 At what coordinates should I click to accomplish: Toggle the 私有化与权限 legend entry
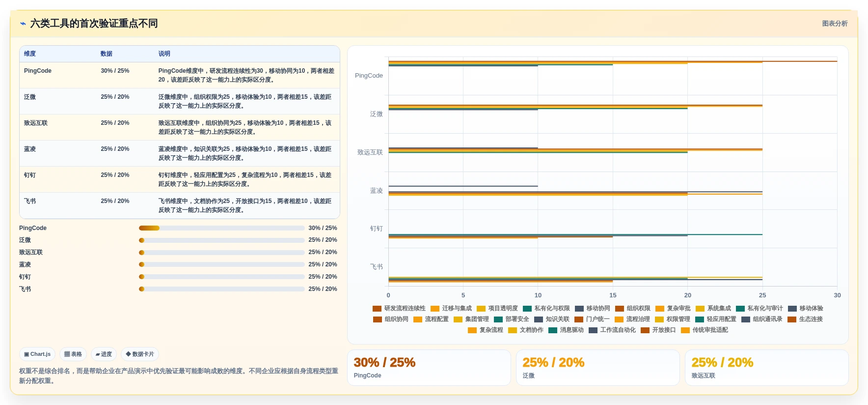(546, 308)
